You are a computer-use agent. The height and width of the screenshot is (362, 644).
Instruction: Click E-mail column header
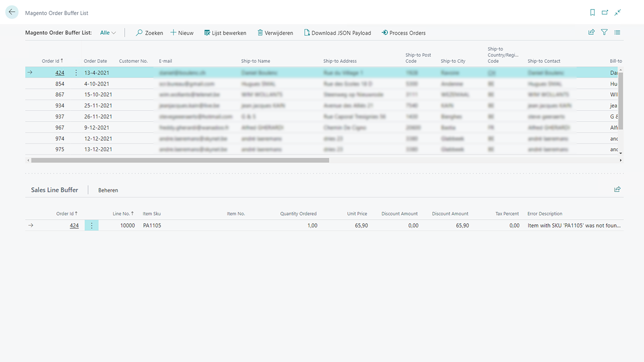click(x=166, y=61)
